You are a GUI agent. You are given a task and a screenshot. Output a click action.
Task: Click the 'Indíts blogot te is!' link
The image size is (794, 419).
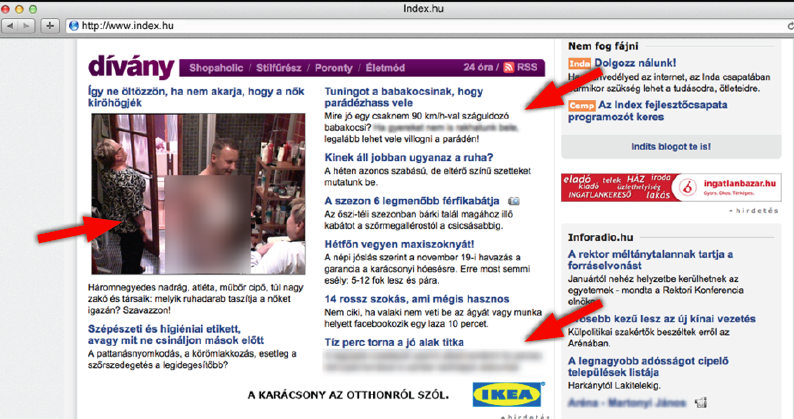[x=669, y=146]
